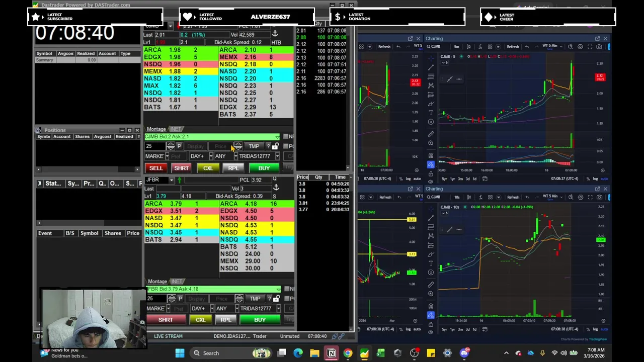Screen dimensions: 644x362
Task: Select pattern tool in upper chart sidebar
Action: point(431,85)
